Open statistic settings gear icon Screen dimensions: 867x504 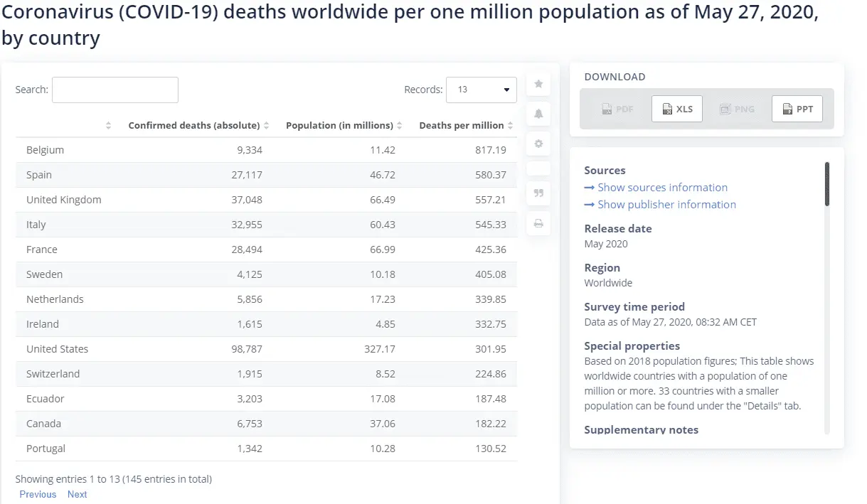point(538,144)
